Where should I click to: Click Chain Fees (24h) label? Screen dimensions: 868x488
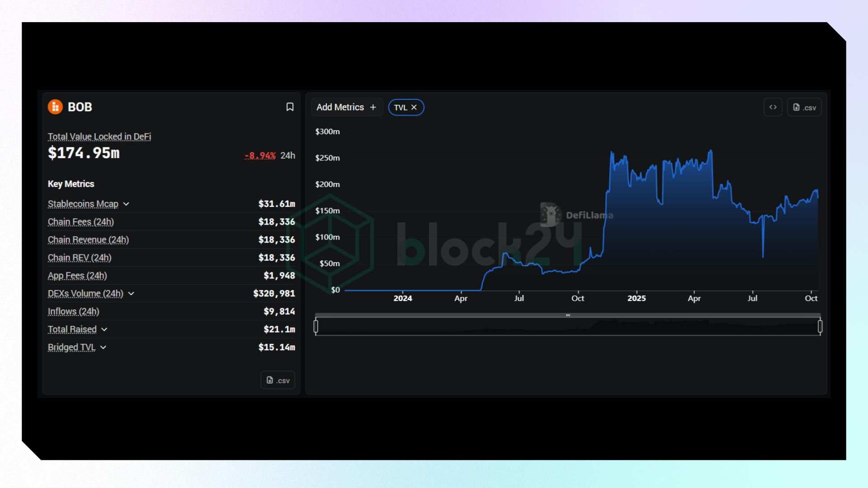pyautogui.click(x=81, y=222)
